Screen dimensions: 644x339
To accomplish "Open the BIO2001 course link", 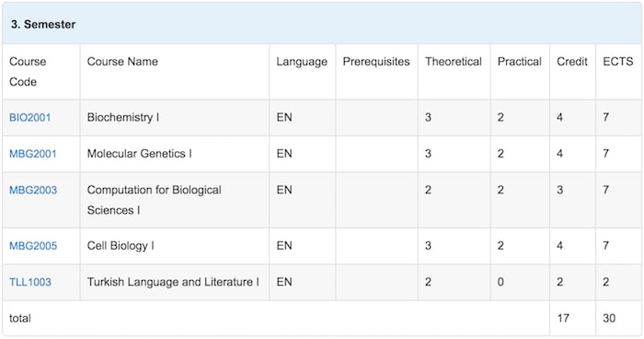I will [x=30, y=118].
